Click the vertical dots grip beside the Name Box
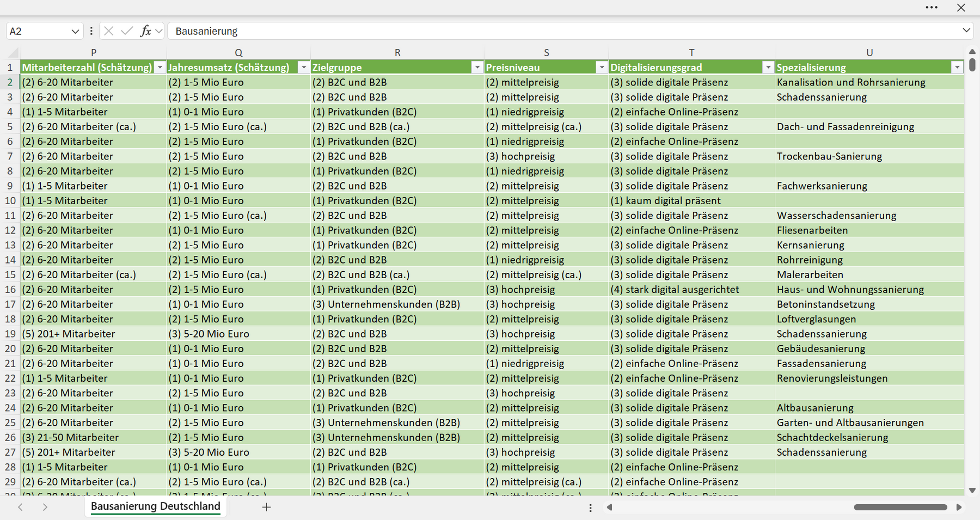980x520 pixels. coord(91,31)
